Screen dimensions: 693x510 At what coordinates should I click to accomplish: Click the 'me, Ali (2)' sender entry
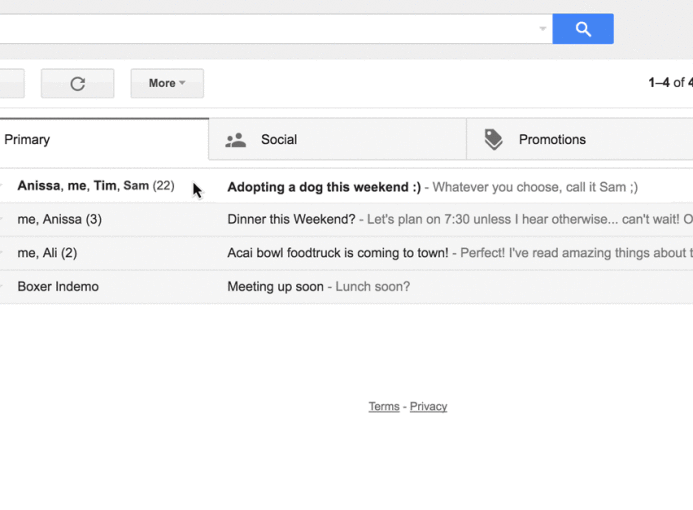pos(47,253)
